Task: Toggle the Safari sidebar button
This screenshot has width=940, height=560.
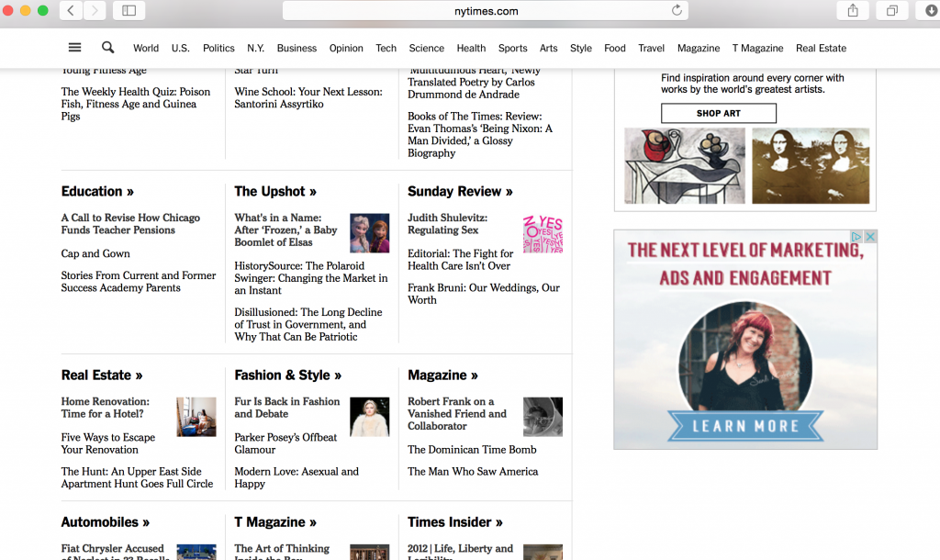Action: pyautogui.click(x=129, y=10)
